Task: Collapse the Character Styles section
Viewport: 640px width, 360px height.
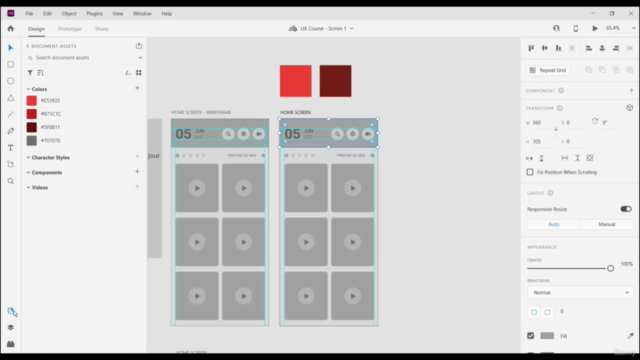Action: (28, 158)
